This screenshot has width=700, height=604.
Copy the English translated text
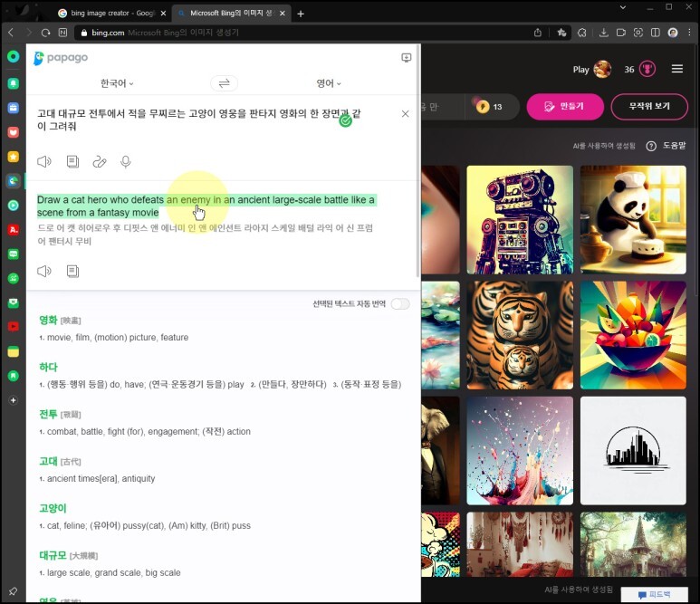click(x=72, y=271)
